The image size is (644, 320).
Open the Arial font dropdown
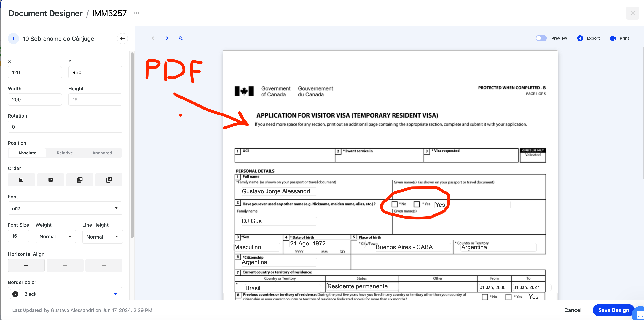[65, 208]
